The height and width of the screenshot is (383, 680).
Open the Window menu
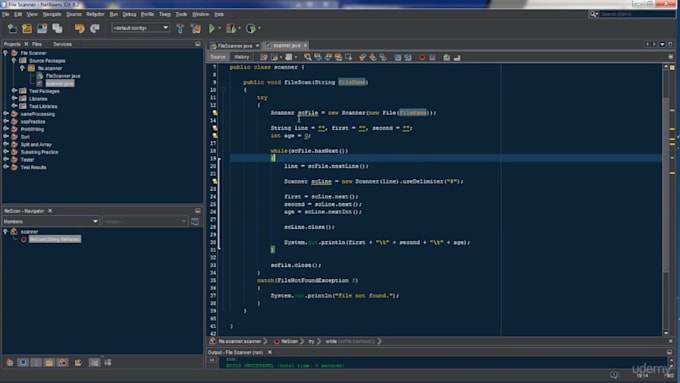click(x=200, y=14)
